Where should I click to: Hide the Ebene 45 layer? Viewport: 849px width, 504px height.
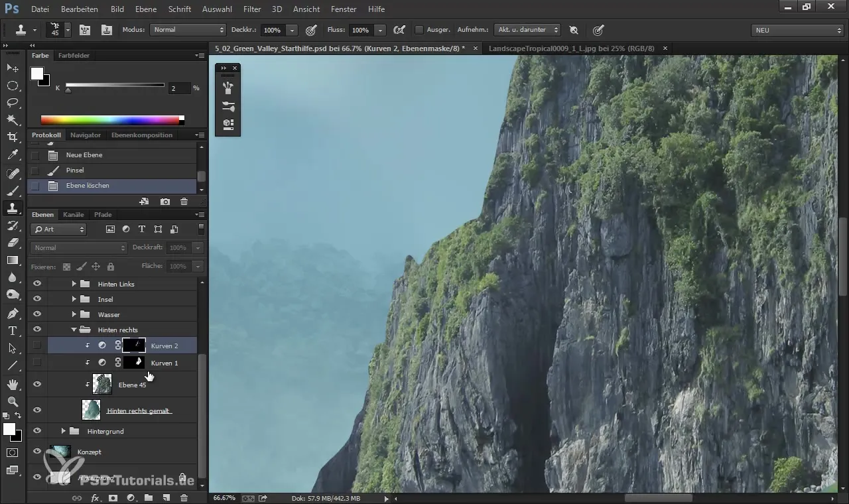click(x=37, y=384)
